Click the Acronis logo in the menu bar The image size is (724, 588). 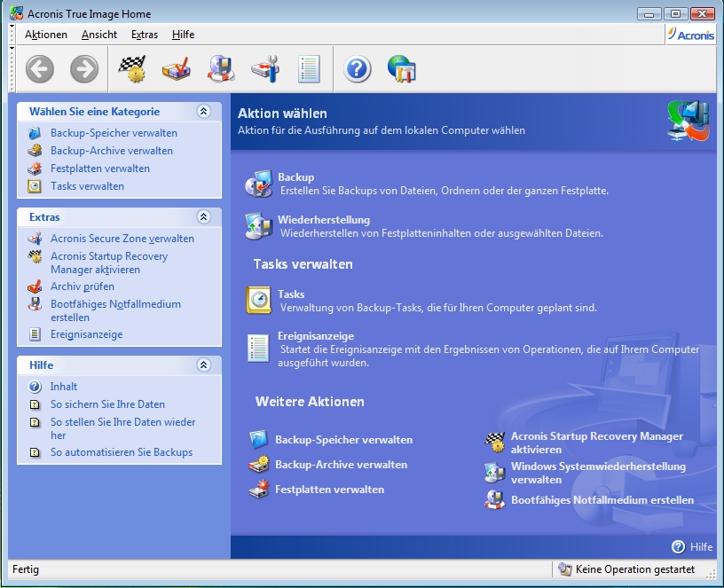(691, 35)
